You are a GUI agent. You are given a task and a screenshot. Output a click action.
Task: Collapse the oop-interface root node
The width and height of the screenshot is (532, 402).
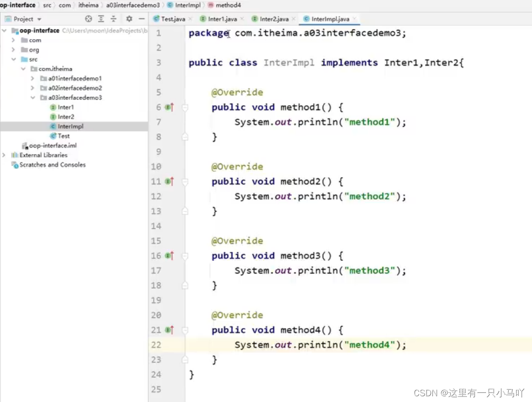(x=4, y=31)
